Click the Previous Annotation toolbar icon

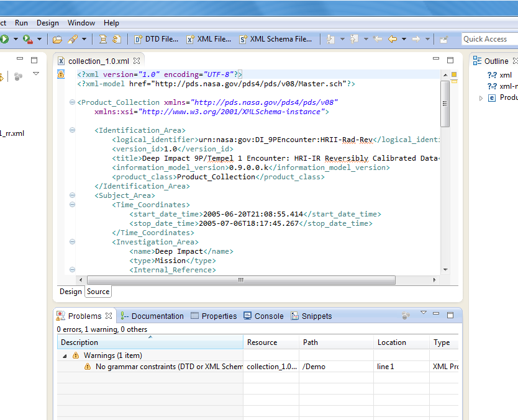click(x=354, y=39)
